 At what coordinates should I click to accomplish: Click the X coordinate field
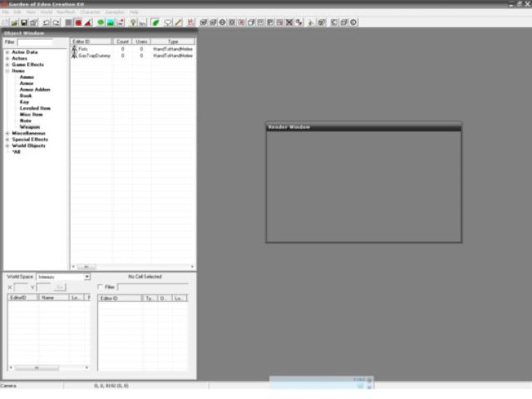[21, 288]
